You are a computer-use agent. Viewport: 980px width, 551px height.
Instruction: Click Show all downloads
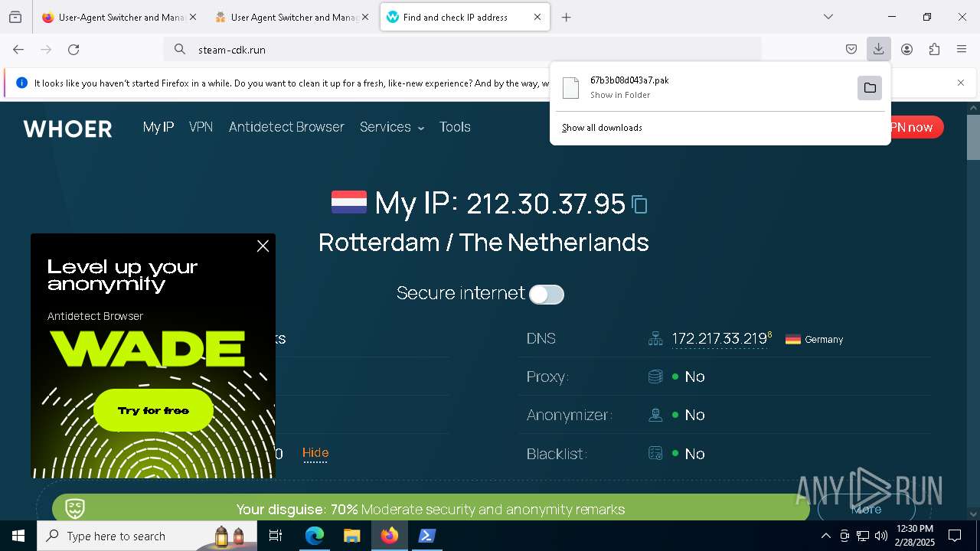(602, 128)
